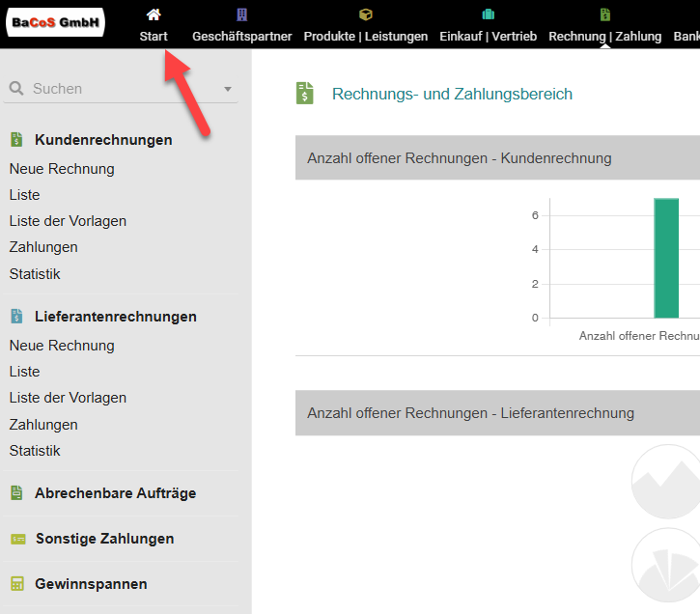Create Neue Rechnung under Kundenrechnungen
This screenshot has height=614, width=700.
[x=62, y=169]
